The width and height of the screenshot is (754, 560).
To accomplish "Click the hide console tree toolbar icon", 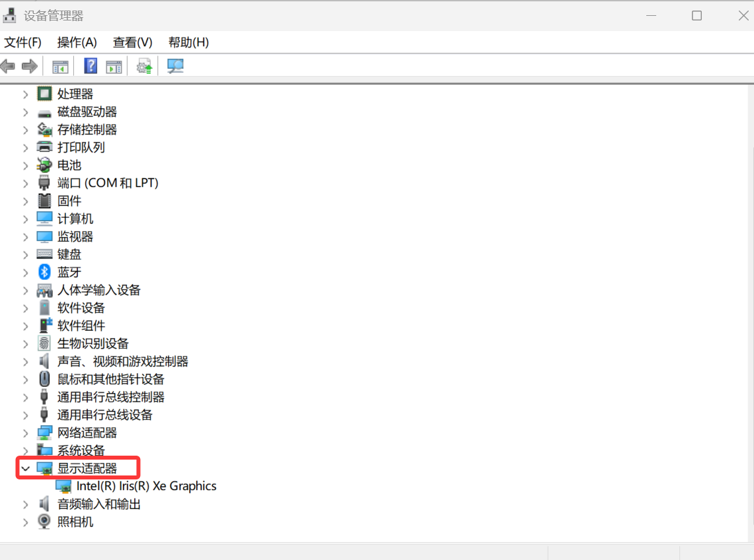I will 59,65.
